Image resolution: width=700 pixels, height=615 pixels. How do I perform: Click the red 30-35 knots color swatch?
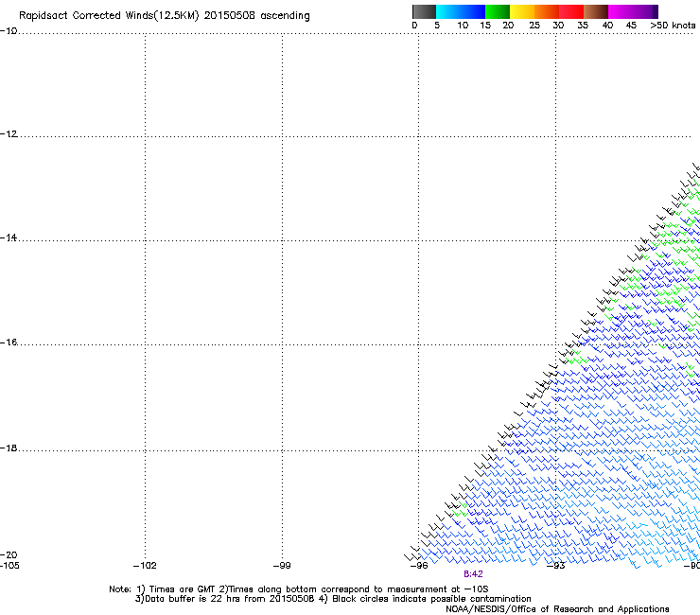pyautogui.click(x=571, y=11)
